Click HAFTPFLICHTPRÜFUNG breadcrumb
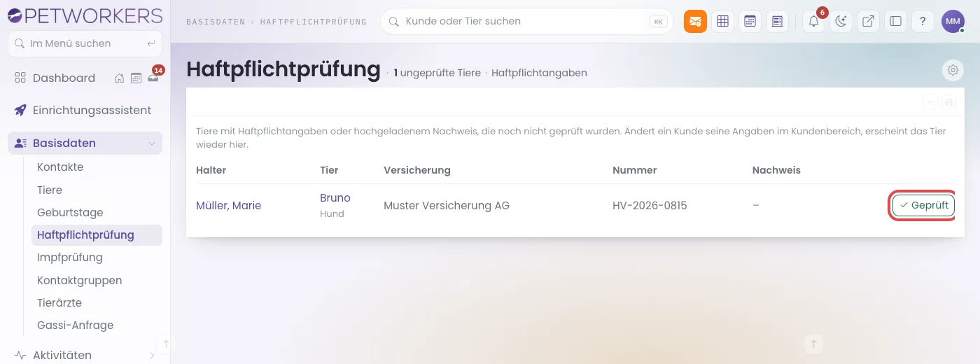This screenshot has height=364, width=980. pos(314,22)
